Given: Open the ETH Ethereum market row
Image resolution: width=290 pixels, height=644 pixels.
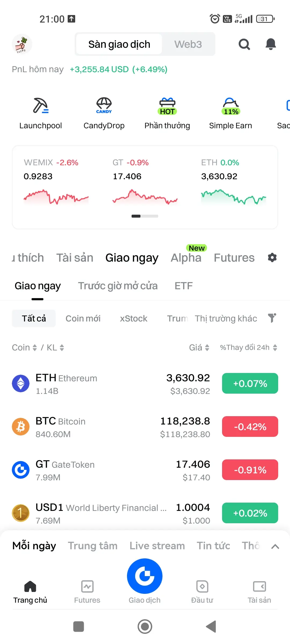Looking at the screenshot, I should [x=145, y=383].
